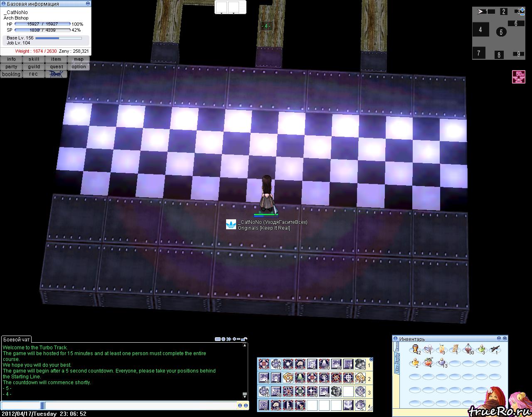Click the 50% overweight status icon
The image size is (532, 417).
(x=518, y=77)
